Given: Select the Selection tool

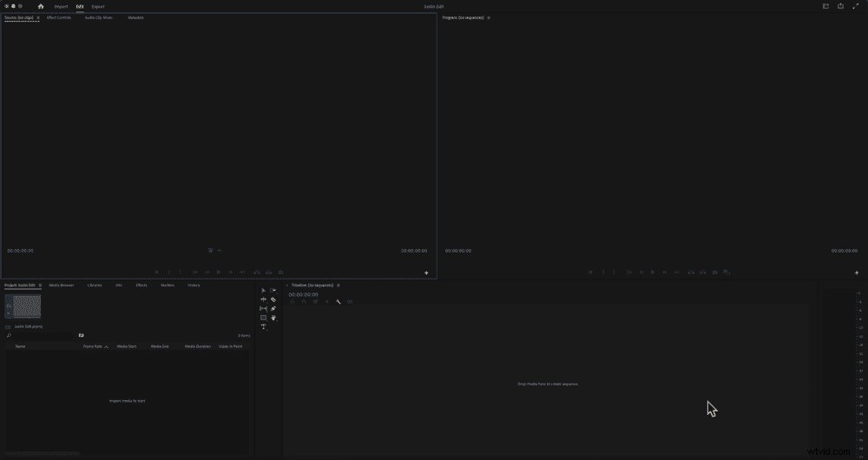Looking at the screenshot, I should point(264,291).
